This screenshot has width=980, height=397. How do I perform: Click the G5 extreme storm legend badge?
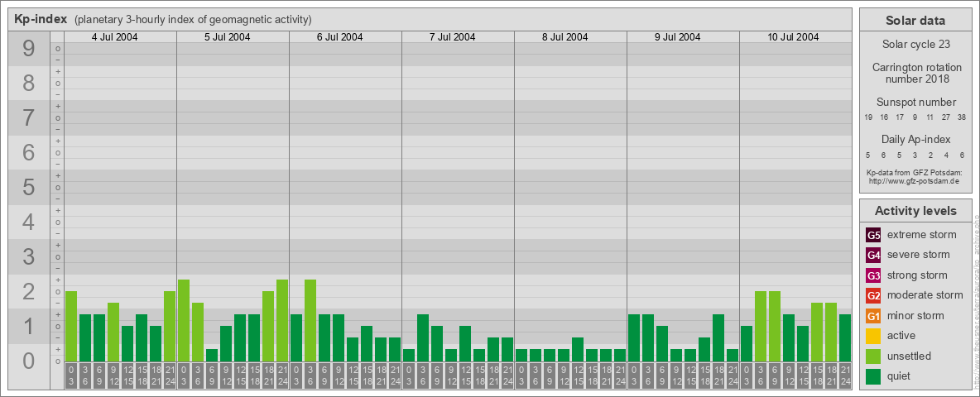pyautogui.click(x=874, y=236)
